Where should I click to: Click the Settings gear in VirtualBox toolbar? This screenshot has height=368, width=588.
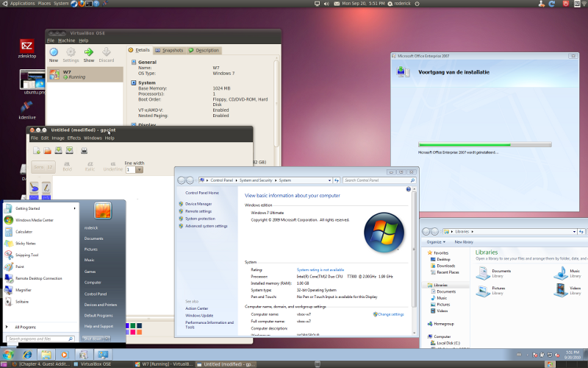[71, 52]
